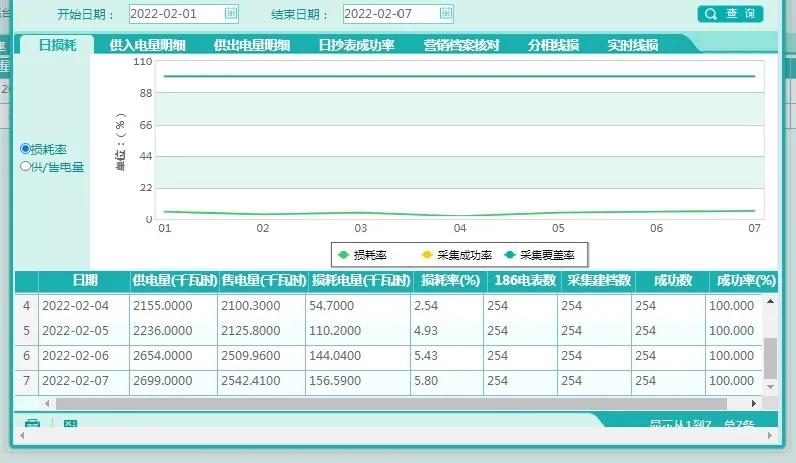This screenshot has width=796, height=463.
Task: Switch to the 日抄表成功率 tab
Action: 356,45
